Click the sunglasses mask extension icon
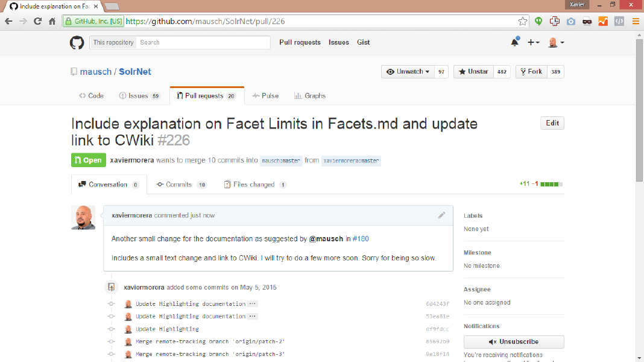Image resolution: width=644 pixels, height=362 pixels. click(x=587, y=21)
